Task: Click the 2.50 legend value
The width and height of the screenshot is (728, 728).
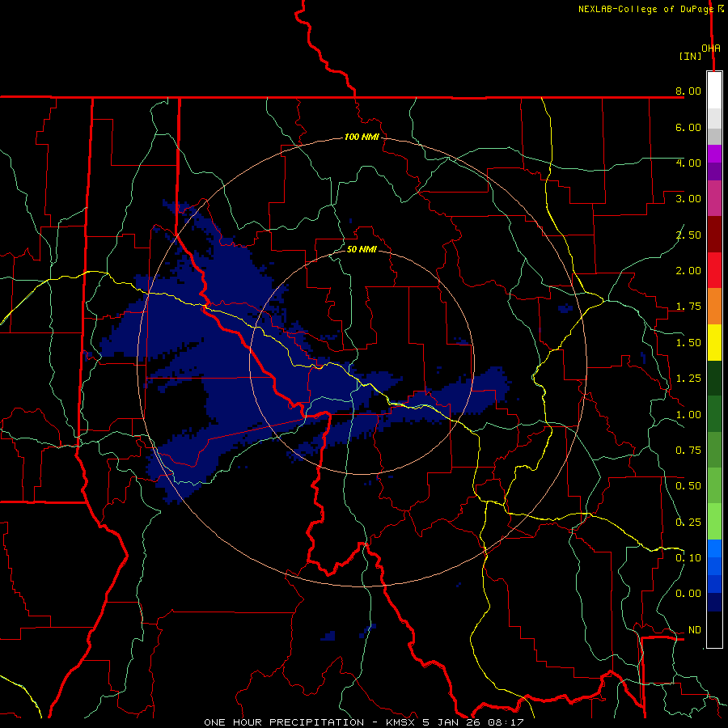Action: click(x=688, y=235)
